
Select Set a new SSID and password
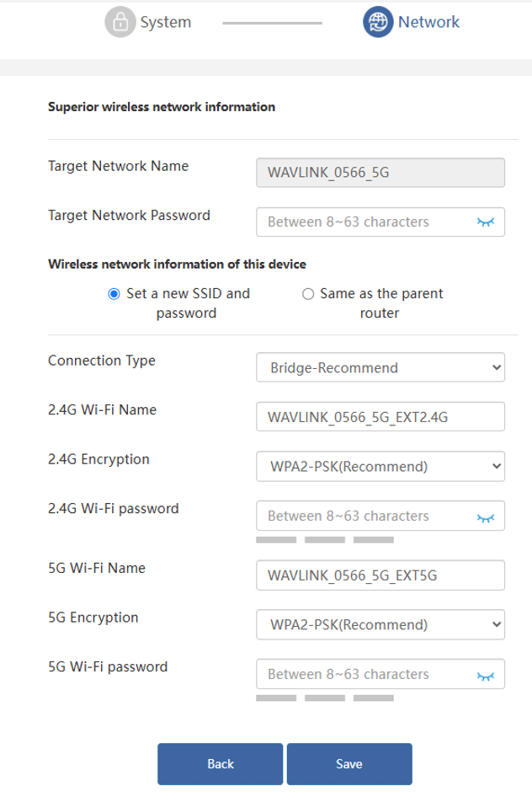(114, 294)
